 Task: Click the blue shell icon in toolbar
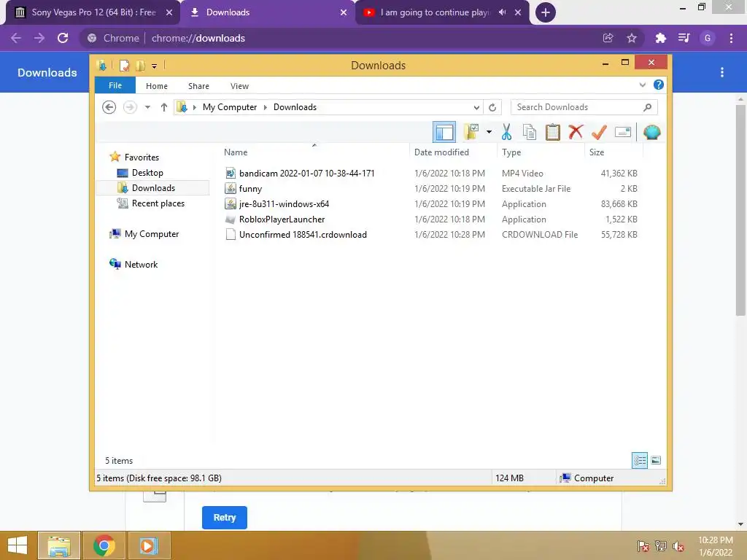pos(651,132)
